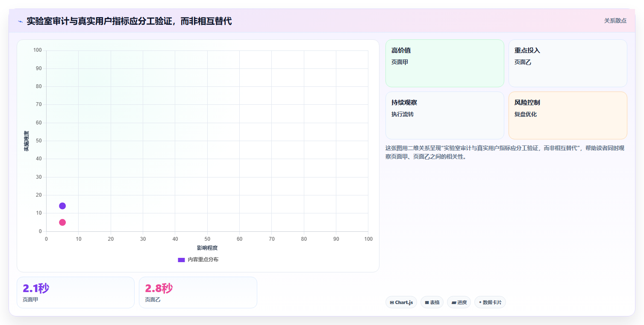Click 复盘优化 in the 风险控制 card

(x=526, y=114)
